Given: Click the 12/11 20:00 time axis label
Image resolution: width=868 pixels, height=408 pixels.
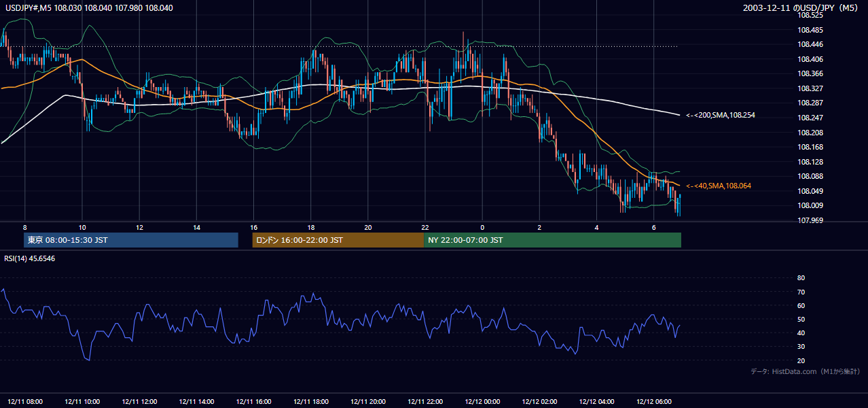Looking at the screenshot, I should coord(367,402).
